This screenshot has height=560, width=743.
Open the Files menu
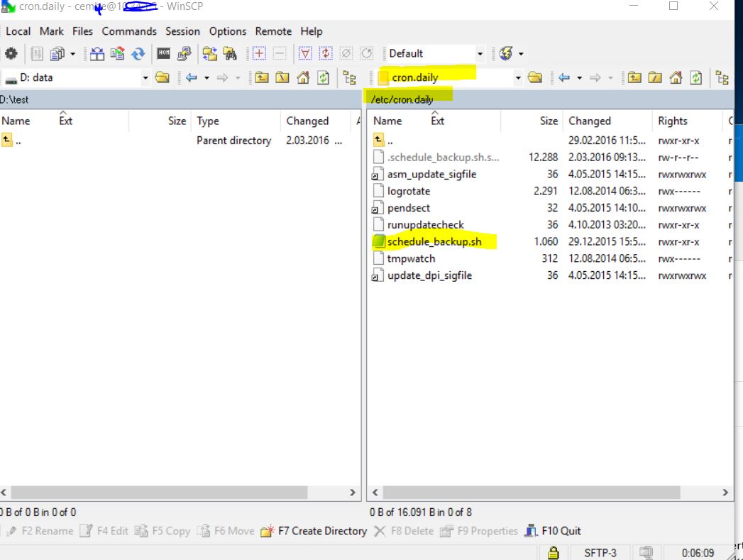click(x=82, y=31)
